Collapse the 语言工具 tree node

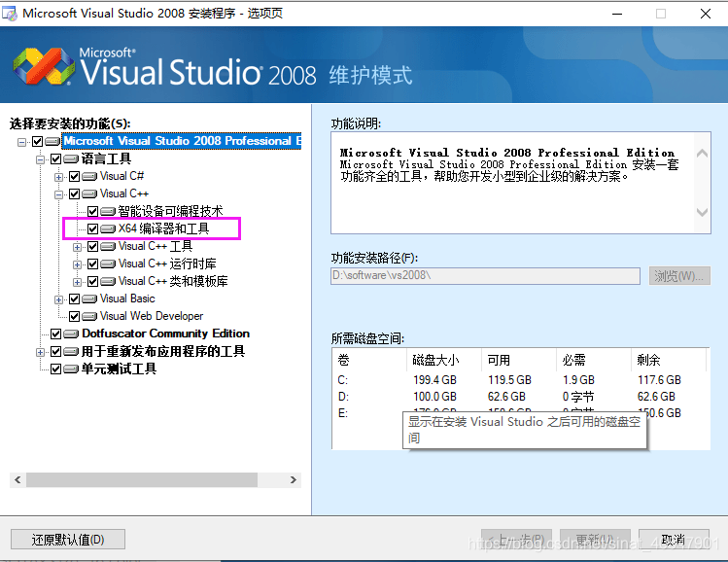[41, 159]
